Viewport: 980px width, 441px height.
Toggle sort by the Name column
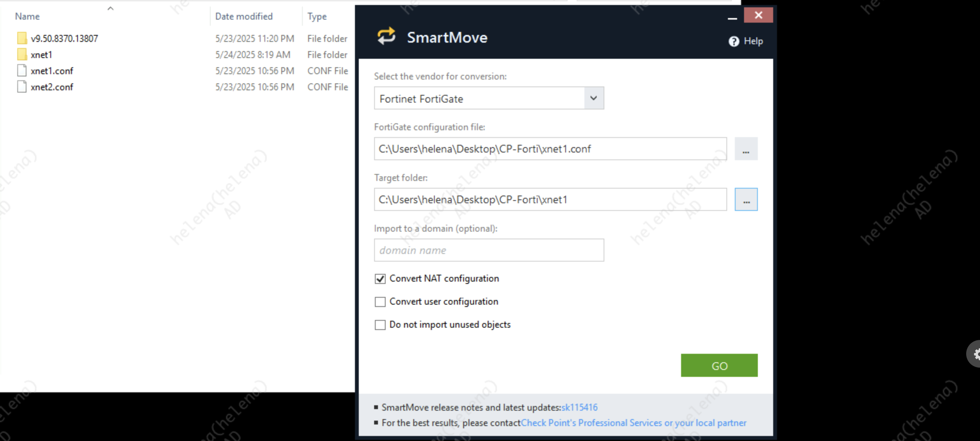pyautogui.click(x=28, y=16)
